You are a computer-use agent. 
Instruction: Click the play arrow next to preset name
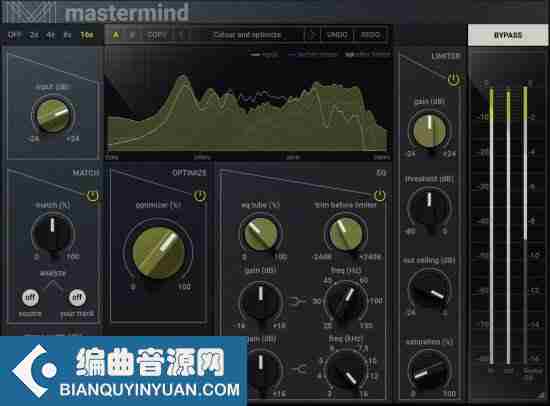312,35
